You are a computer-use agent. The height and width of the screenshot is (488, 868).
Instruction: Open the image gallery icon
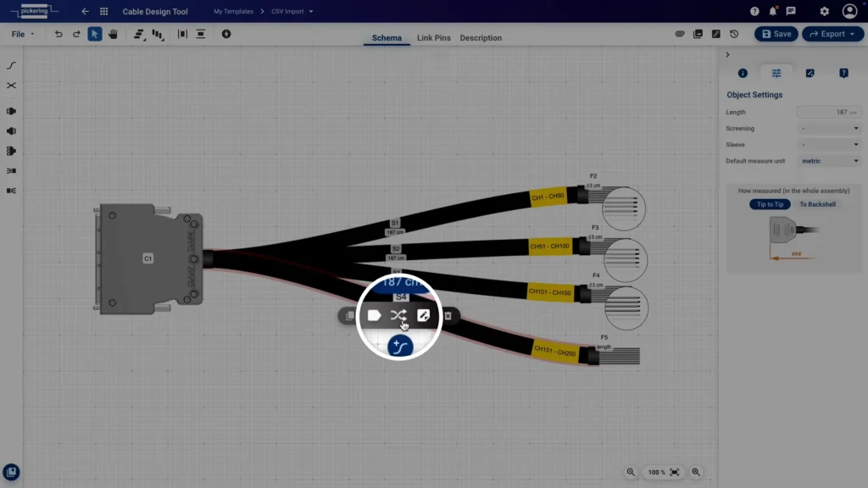coord(698,34)
